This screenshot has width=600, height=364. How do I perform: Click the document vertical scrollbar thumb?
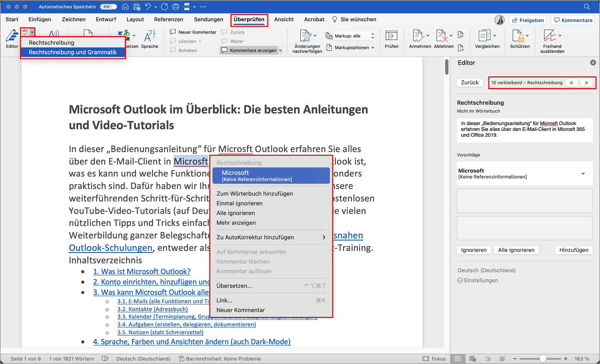coord(446,67)
